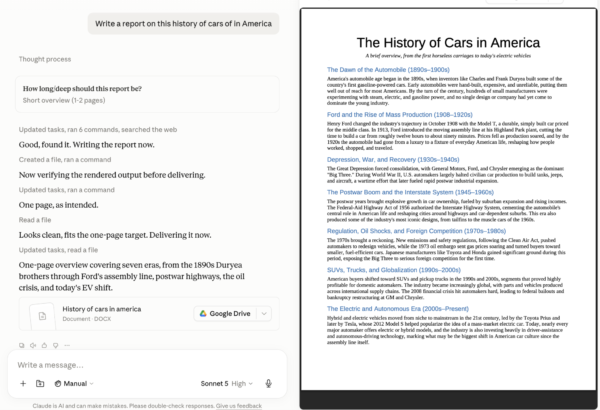Click the 'Short overview (1-2 pages)' answer
This screenshot has width=600, height=410.
64,100
